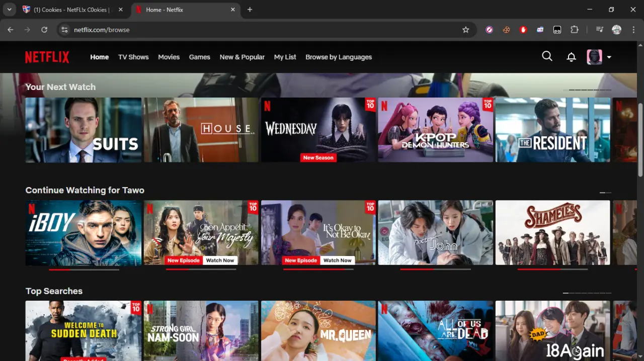This screenshot has width=644, height=361.
Task: Click Watch Now on It's Okay to Not Be Okay
Action: click(x=337, y=260)
